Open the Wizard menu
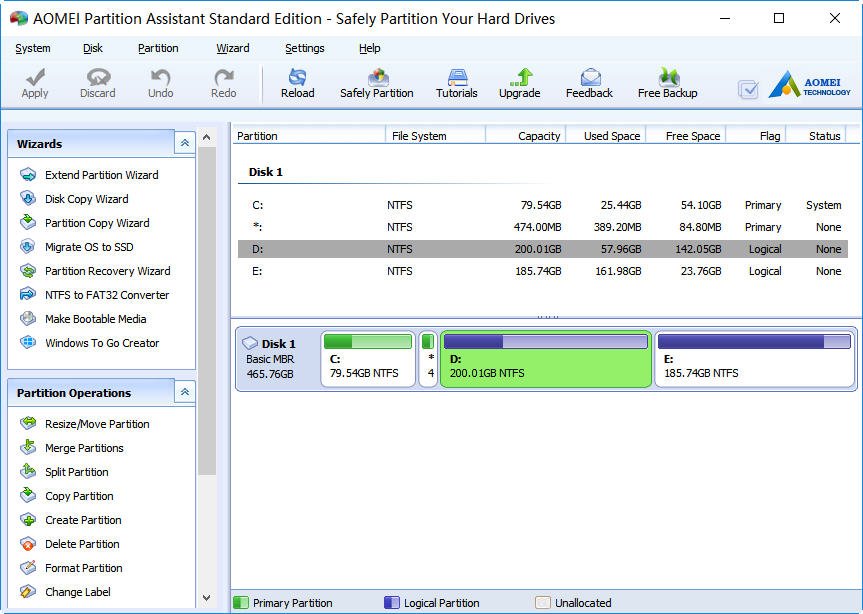Screen dimensions: 863x614 (x=233, y=48)
